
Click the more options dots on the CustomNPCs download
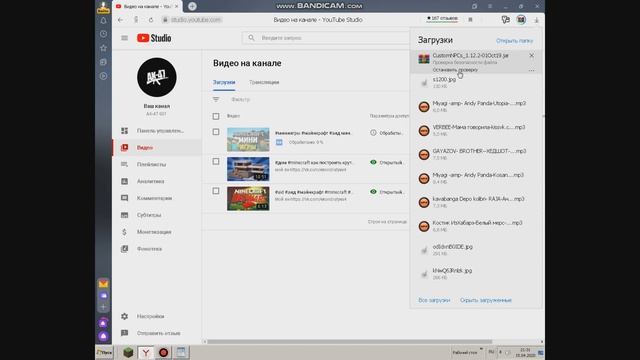pyautogui.click(x=531, y=71)
